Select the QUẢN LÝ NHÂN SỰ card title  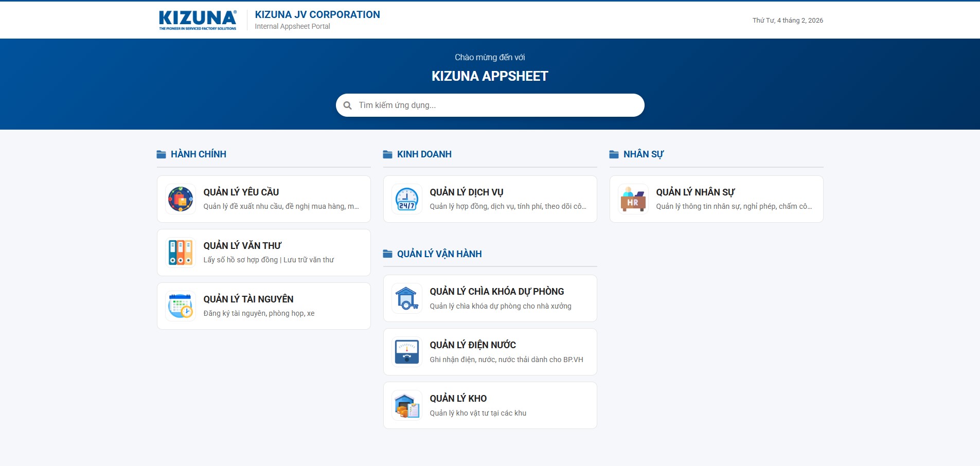click(695, 192)
